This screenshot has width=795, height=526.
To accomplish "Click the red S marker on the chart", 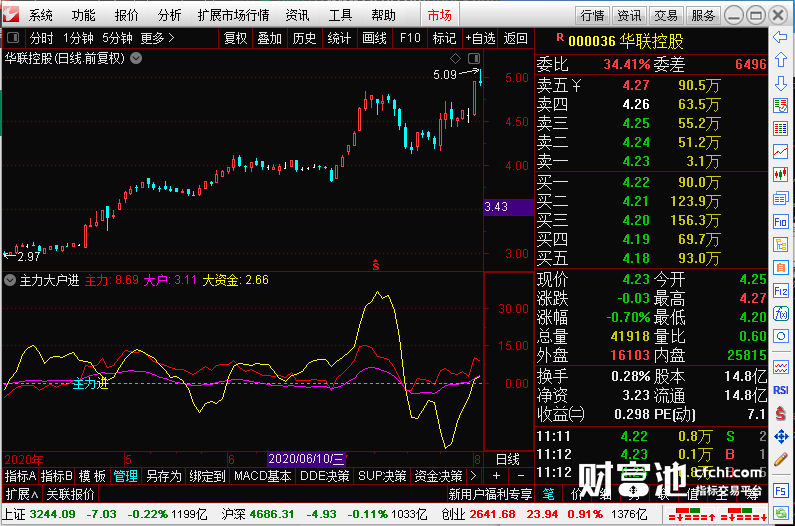I will coord(375,265).
